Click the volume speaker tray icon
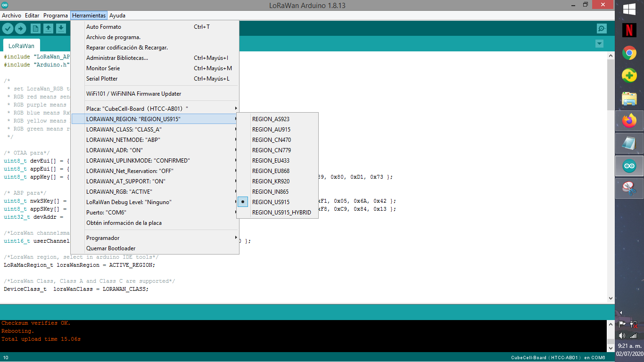Screen dimensions: 644x362 [x=622, y=336]
